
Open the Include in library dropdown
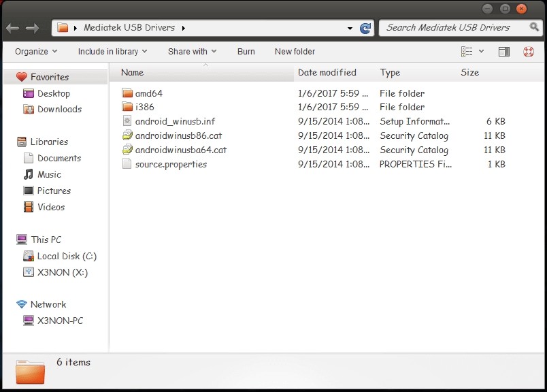click(x=112, y=52)
